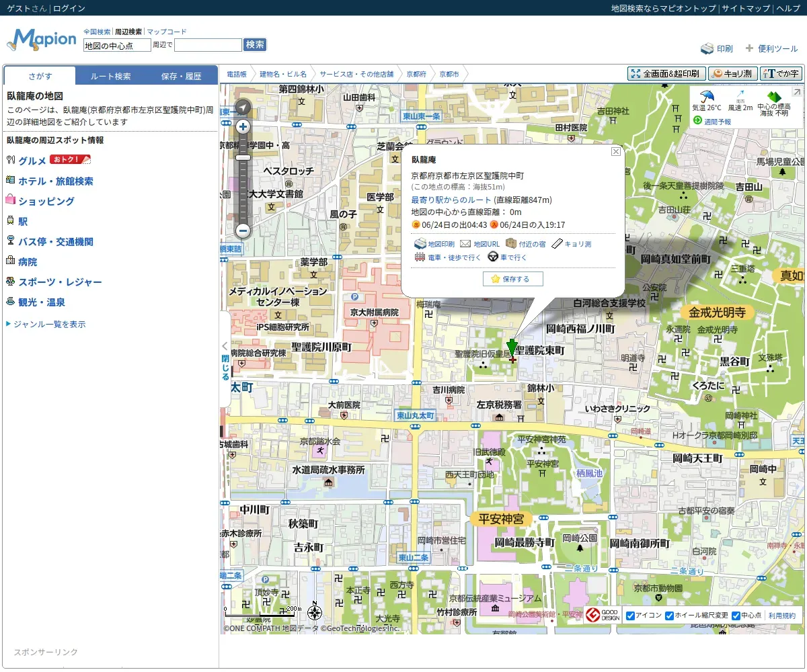Click サービス店・その他店舗 breadcrumb
Image resolution: width=807 pixels, height=672 pixels.
point(356,74)
